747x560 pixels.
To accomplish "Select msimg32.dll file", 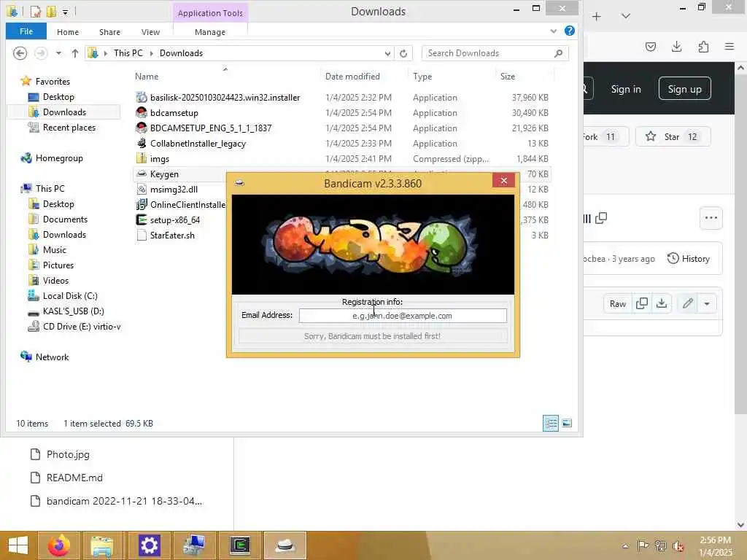I will [174, 190].
